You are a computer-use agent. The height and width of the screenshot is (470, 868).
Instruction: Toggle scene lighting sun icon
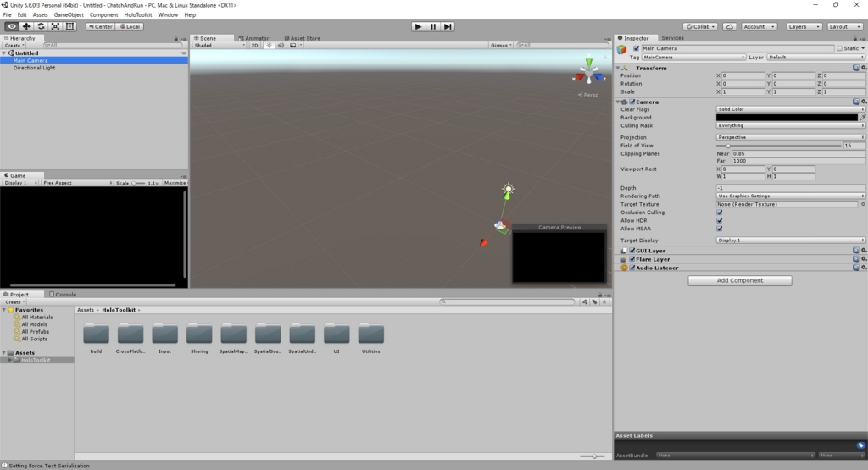(269, 46)
